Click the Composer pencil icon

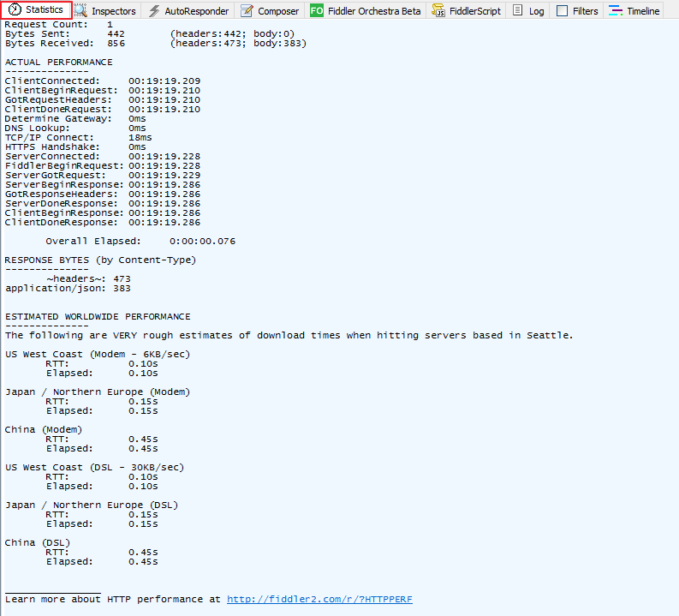pyautogui.click(x=247, y=11)
